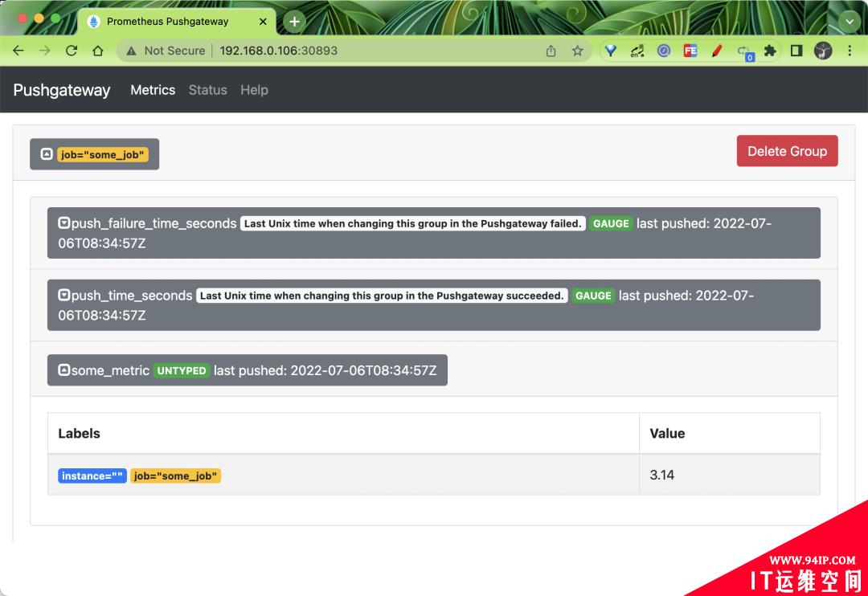
Task: Open the tab search chevron dropdown
Action: tap(850, 22)
